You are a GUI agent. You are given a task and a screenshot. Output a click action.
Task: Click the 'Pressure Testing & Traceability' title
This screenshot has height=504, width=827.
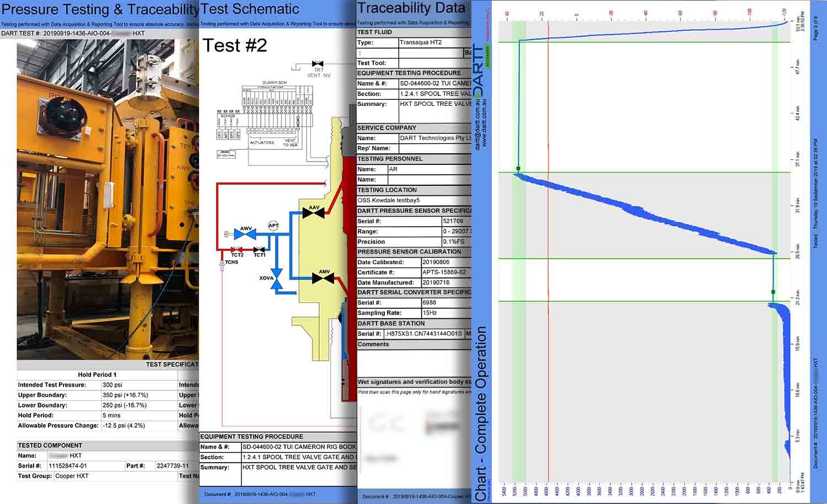pos(100,9)
